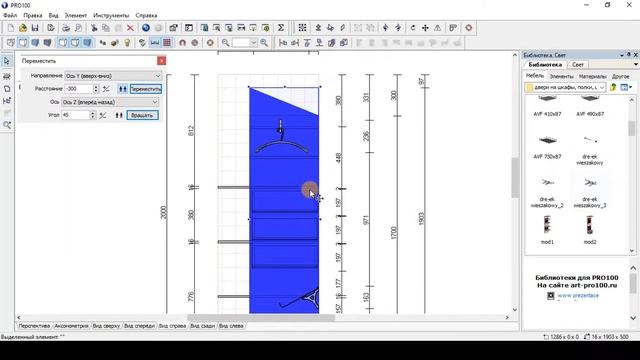This screenshot has height=360, width=640.
Task: Close the Переместить panel
Action: point(162,61)
